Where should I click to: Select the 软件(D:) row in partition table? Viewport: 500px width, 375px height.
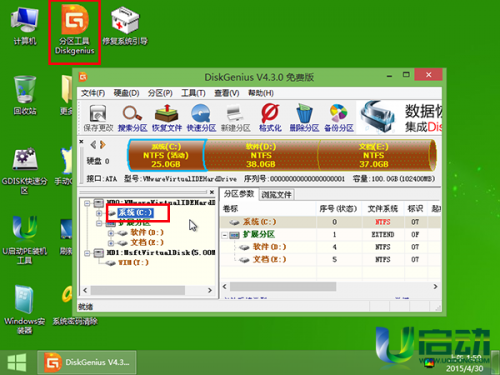(x=331, y=247)
